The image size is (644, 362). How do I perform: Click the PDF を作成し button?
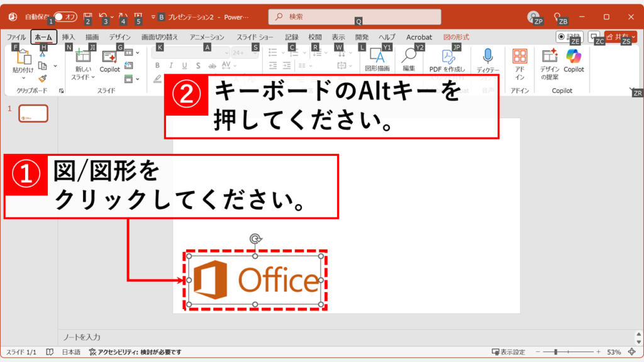click(447, 60)
